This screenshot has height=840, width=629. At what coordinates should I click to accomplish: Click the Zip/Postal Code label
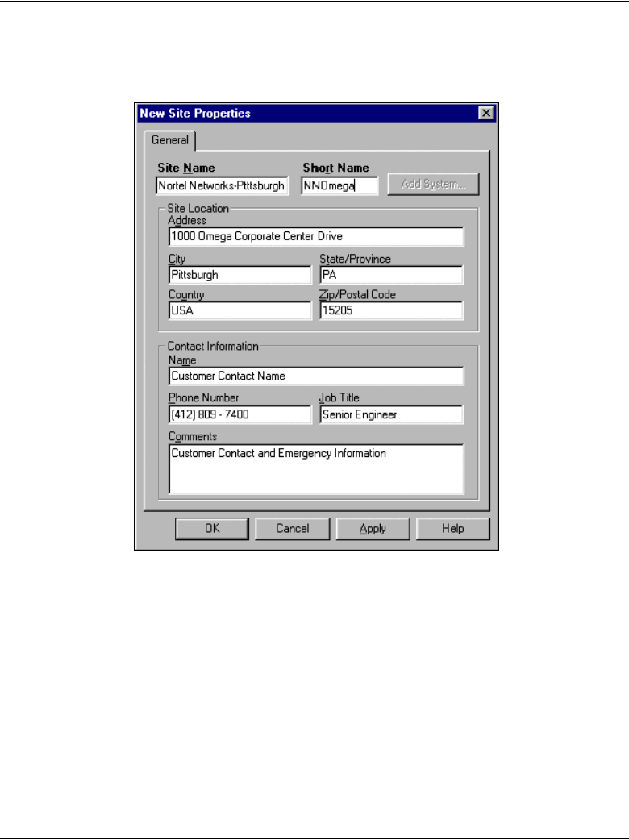click(357, 294)
